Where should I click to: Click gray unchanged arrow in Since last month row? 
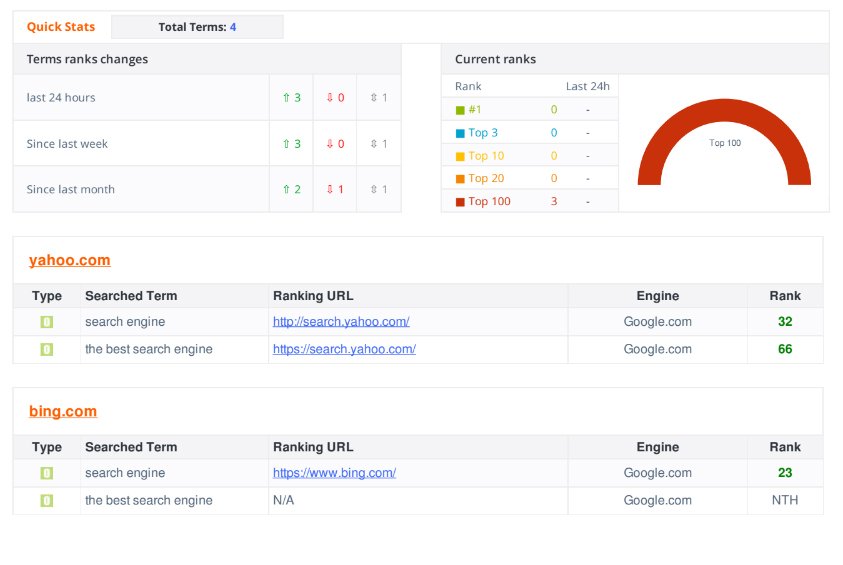pyautogui.click(x=374, y=189)
